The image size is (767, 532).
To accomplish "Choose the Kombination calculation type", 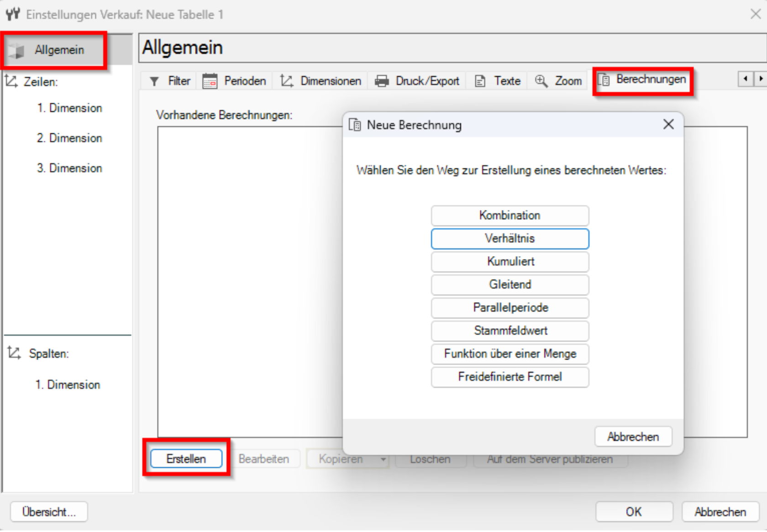I will tap(510, 216).
